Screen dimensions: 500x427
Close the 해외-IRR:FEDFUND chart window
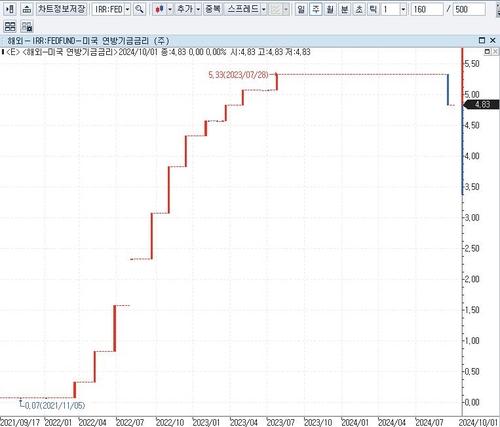click(493, 40)
